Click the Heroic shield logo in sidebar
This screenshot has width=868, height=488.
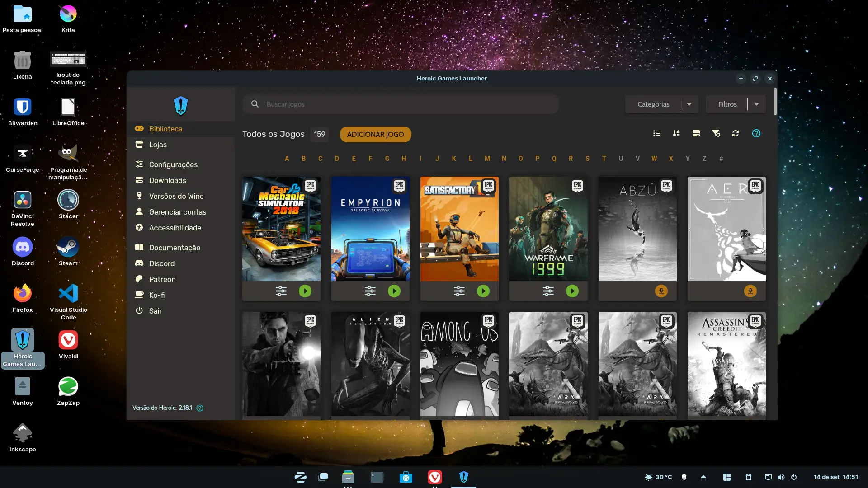(x=181, y=106)
